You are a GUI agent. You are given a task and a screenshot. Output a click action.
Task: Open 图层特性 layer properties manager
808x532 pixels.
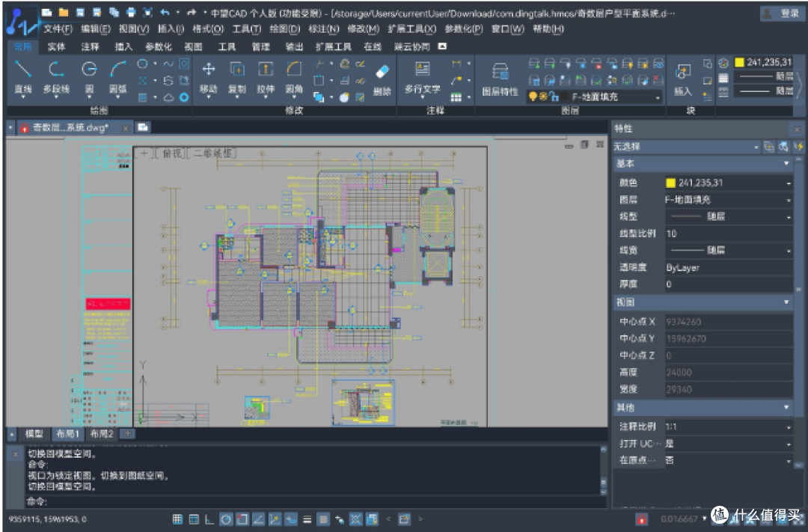[500, 79]
